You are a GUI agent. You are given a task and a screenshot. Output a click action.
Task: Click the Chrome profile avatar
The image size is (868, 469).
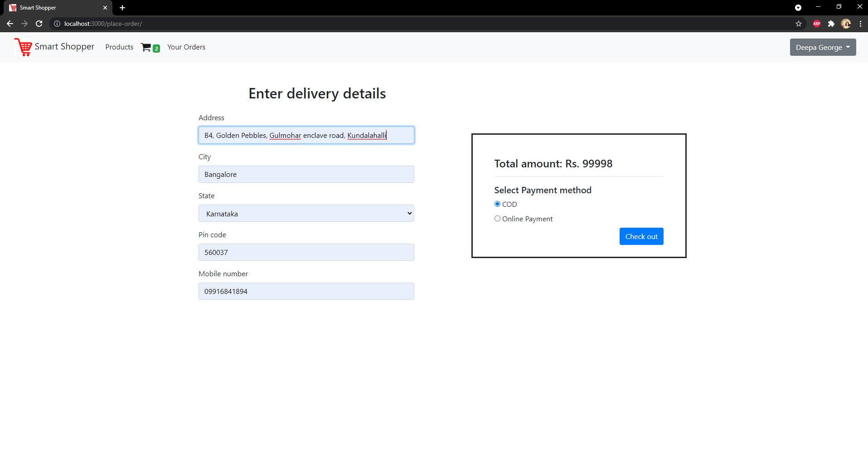tap(846, 24)
